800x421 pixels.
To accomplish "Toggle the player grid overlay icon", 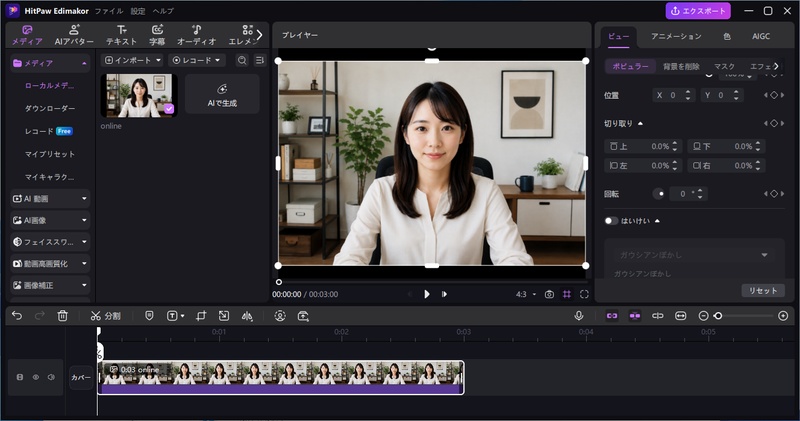I will (567, 294).
